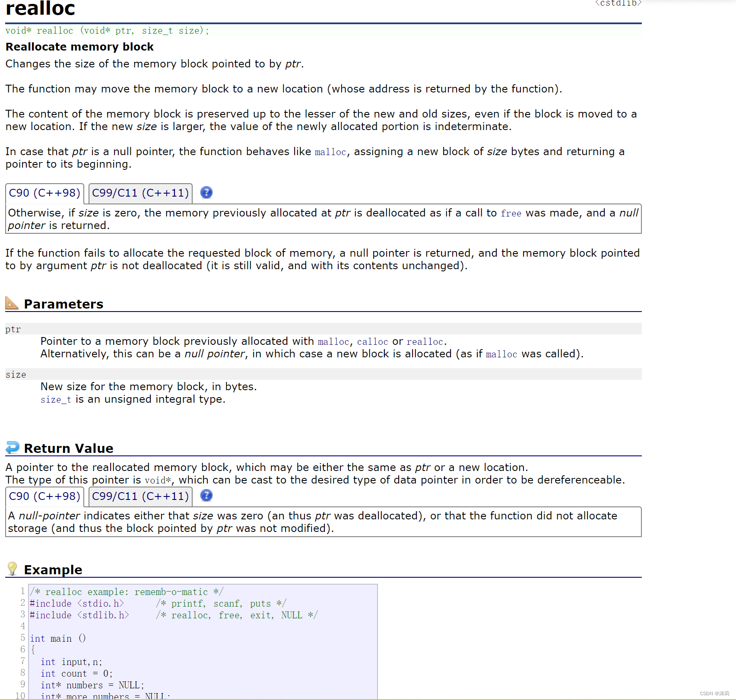Click the 'ptr' parameter name

click(13, 329)
